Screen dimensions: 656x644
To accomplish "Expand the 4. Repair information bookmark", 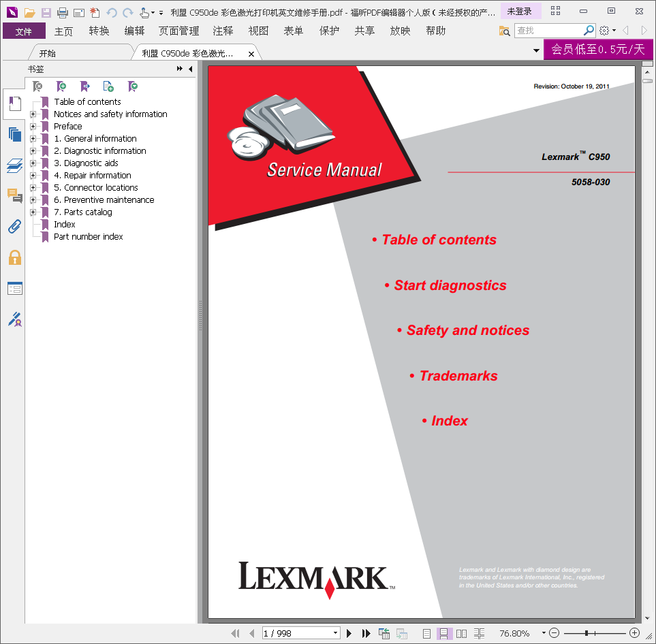I will pos(33,175).
